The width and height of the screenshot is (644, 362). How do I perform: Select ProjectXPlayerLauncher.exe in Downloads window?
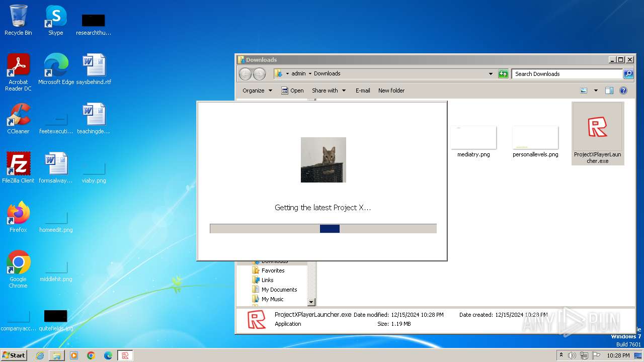tap(598, 134)
